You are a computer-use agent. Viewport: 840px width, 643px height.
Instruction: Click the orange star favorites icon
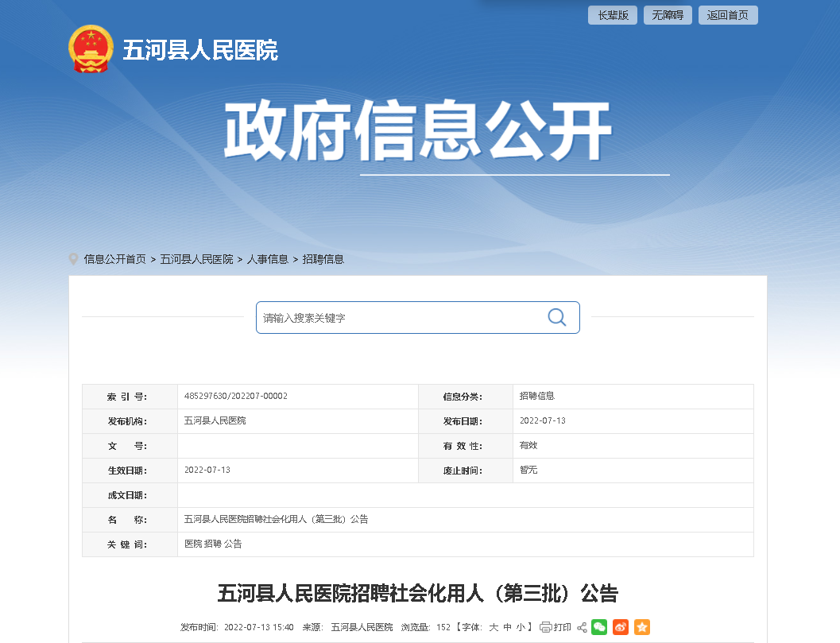click(642, 627)
